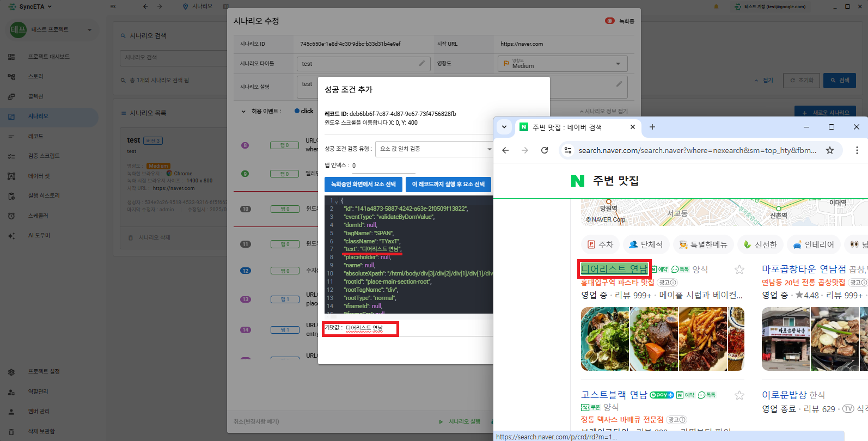This screenshot has width=868, height=441.
Task: Select the 주차 filter chip
Action: tap(600, 245)
